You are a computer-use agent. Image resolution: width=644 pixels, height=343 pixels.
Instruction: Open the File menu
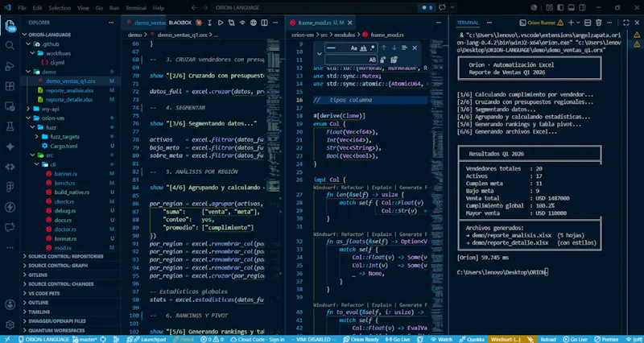23,8
